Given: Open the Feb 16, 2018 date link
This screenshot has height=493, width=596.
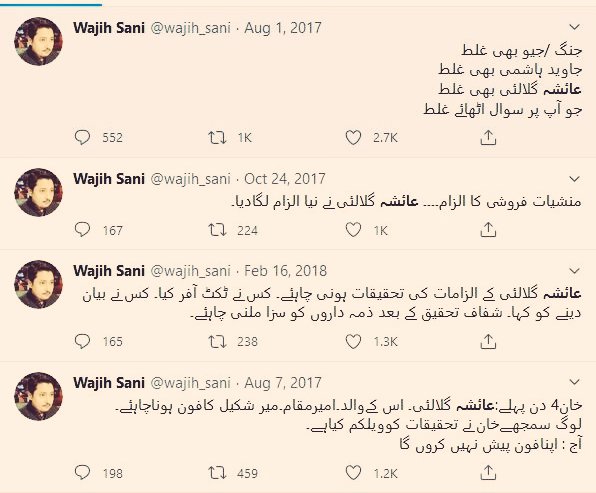Looking at the screenshot, I should tap(285, 271).
